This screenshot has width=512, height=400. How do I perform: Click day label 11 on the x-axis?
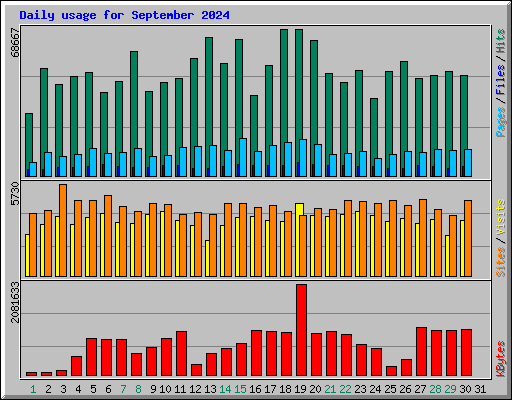coord(180,389)
